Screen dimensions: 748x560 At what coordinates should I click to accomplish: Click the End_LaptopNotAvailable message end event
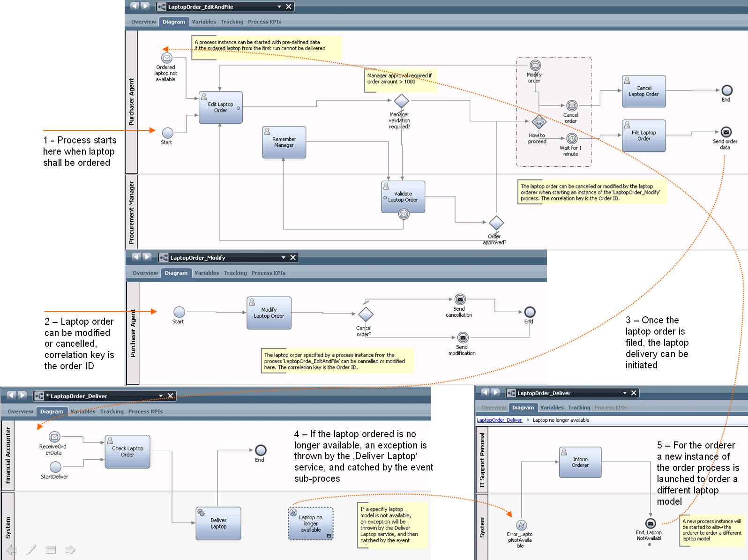[x=651, y=523]
